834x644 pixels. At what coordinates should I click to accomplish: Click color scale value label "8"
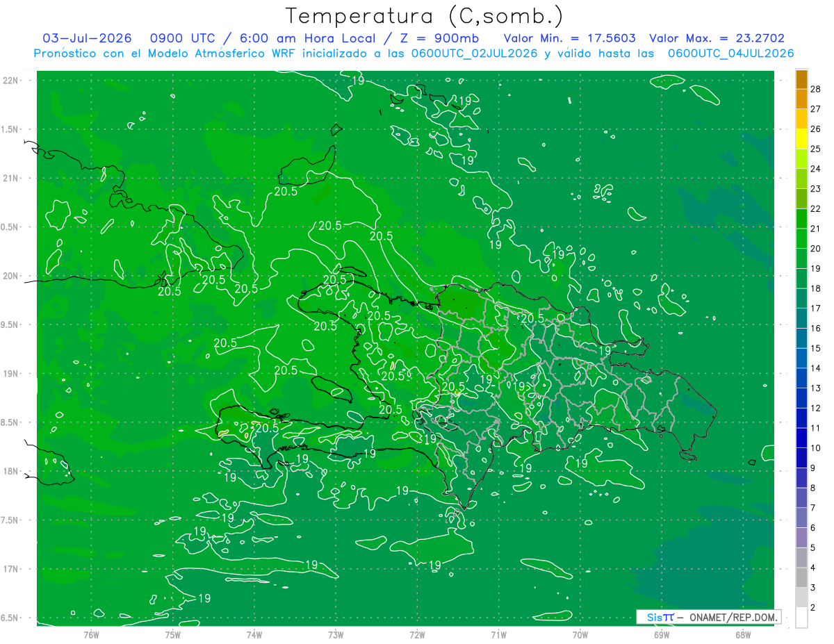tap(814, 488)
